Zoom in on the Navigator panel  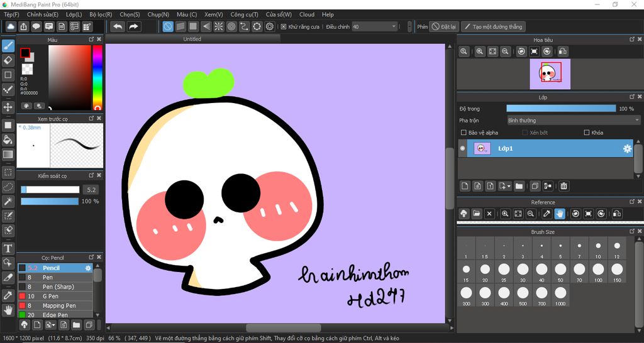tap(479, 52)
